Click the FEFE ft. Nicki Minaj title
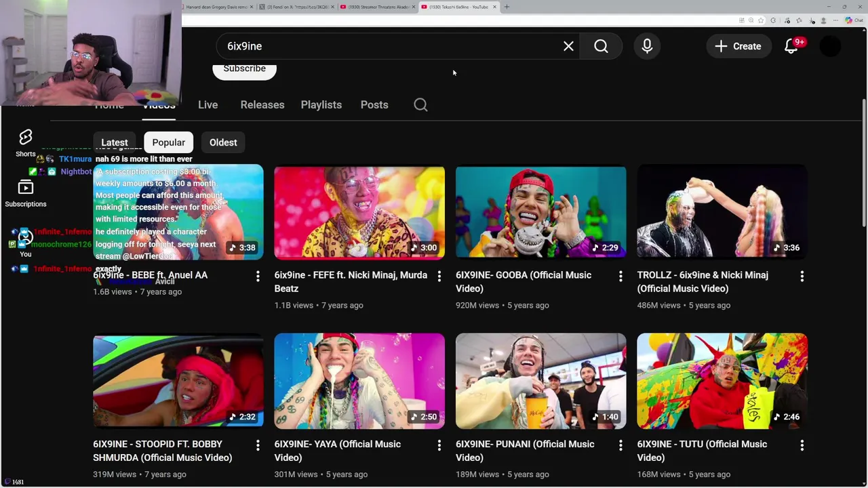 point(351,282)
